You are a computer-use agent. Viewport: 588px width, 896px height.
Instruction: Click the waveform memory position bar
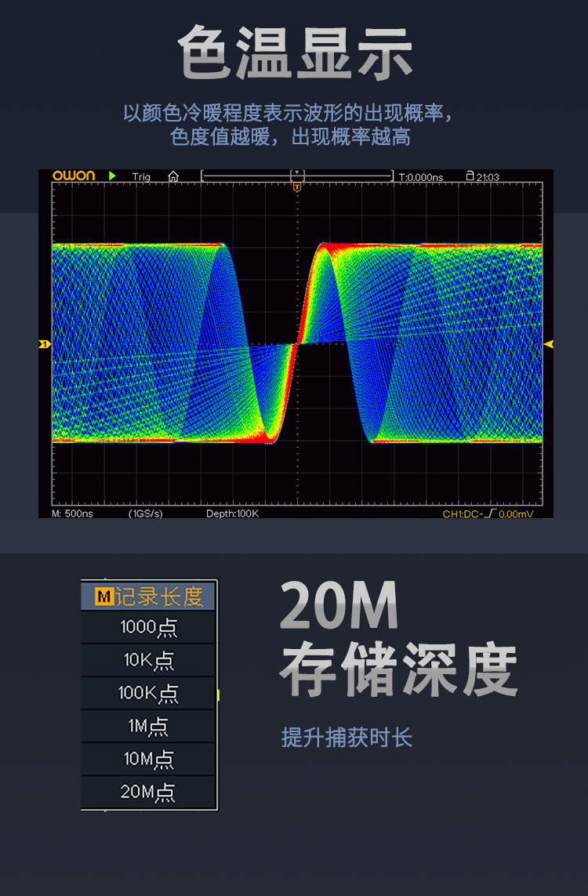[x=297, y=176]
